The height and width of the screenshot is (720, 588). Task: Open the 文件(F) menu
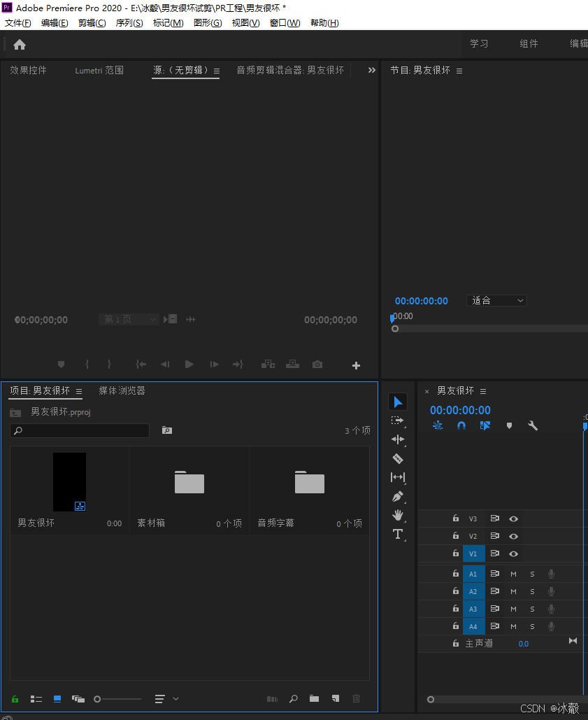click(18, 23)
